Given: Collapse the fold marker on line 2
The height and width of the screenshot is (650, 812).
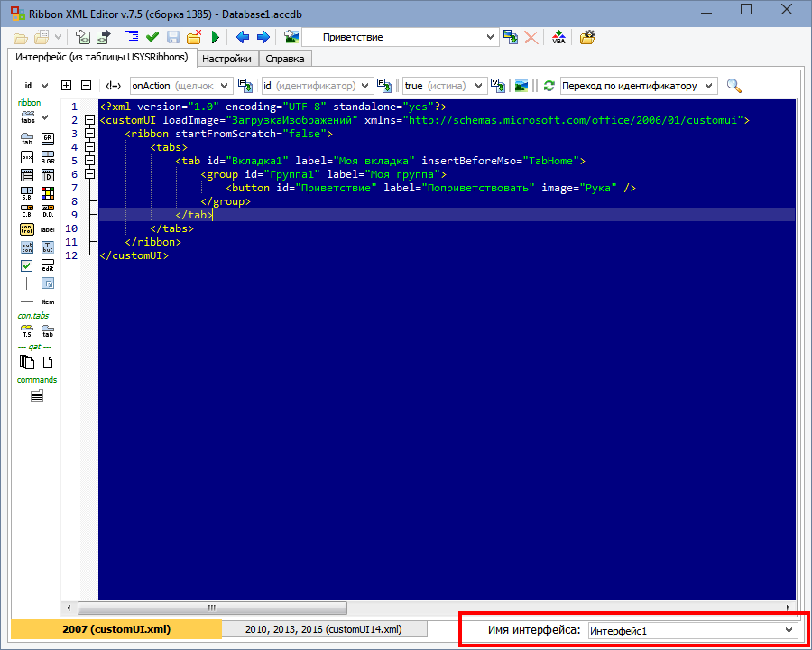Looking at the screenshot, I should point(89,120).
